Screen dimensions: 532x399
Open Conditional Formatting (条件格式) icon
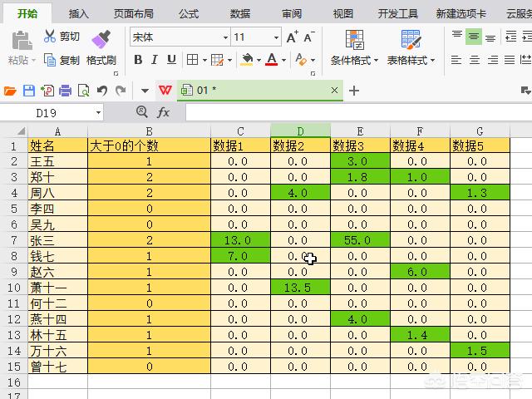click(x=355, y=40)
